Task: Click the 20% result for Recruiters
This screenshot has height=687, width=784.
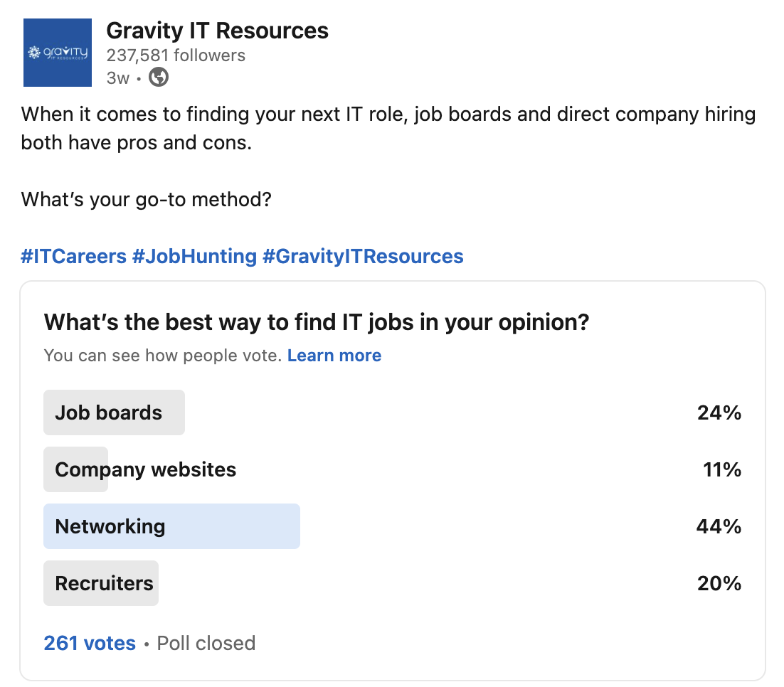Action: point(719,583)
